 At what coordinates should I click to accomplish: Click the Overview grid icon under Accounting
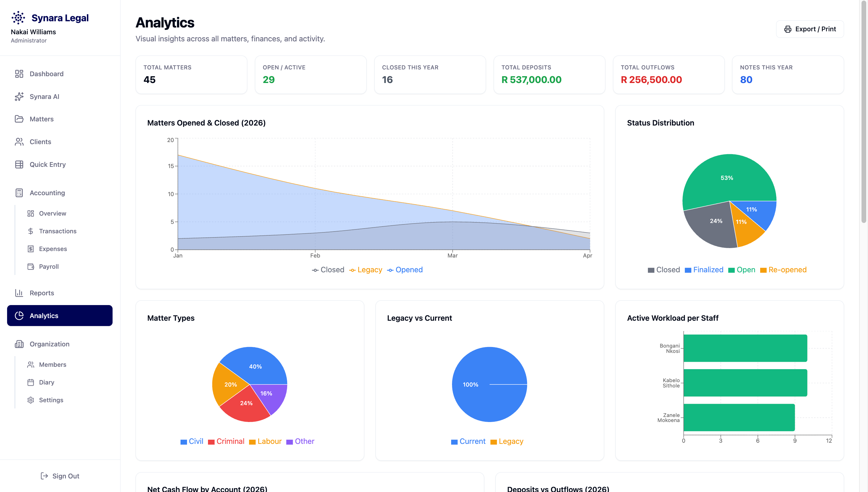(x=31, y=213)
